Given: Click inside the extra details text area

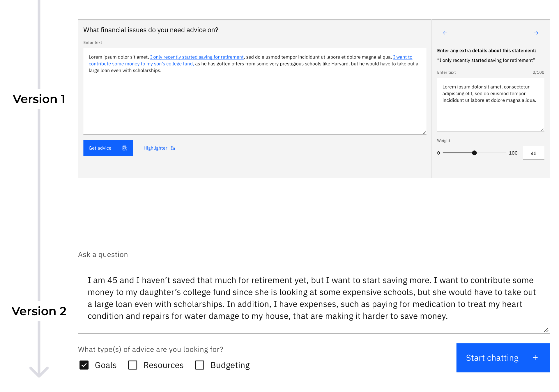Looking at the screenshot, I should click(491, 105).
